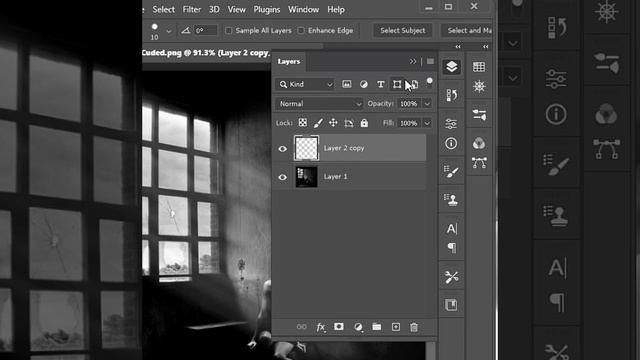Open the Paragraph panel icon
This screenshot has width=640, height=360.
(451, 248)
